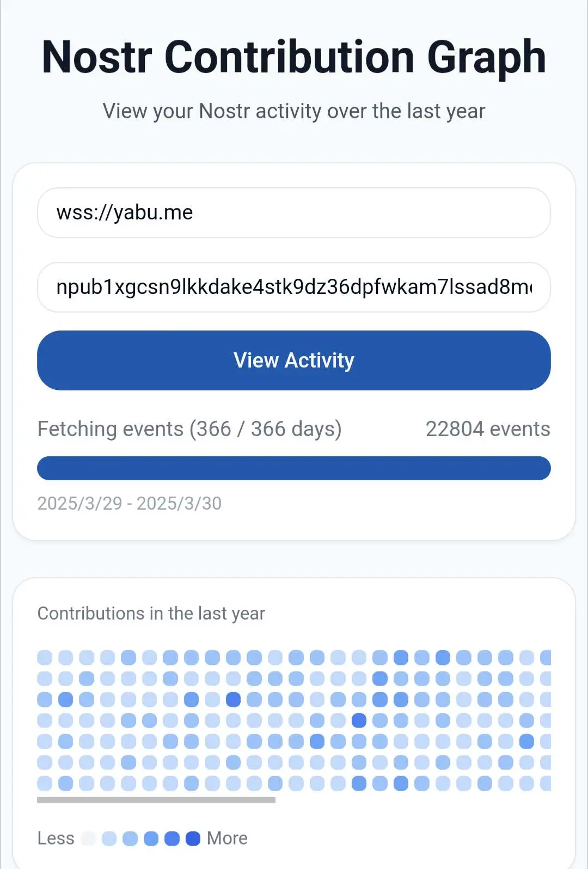Click the darkest cell in the grid's third row
Viewport: 588px width, 869px height.
[233, 700]
